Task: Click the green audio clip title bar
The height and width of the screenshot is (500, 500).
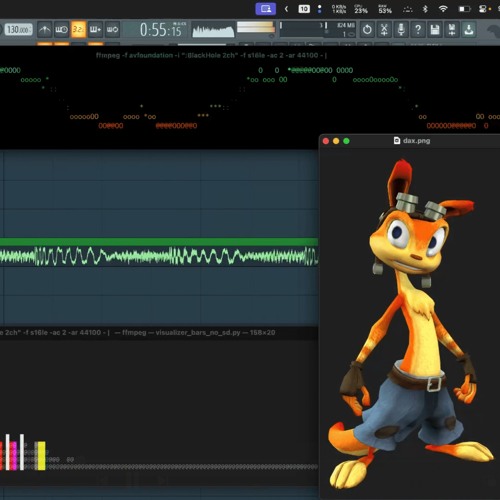Action: click(159, 242)
